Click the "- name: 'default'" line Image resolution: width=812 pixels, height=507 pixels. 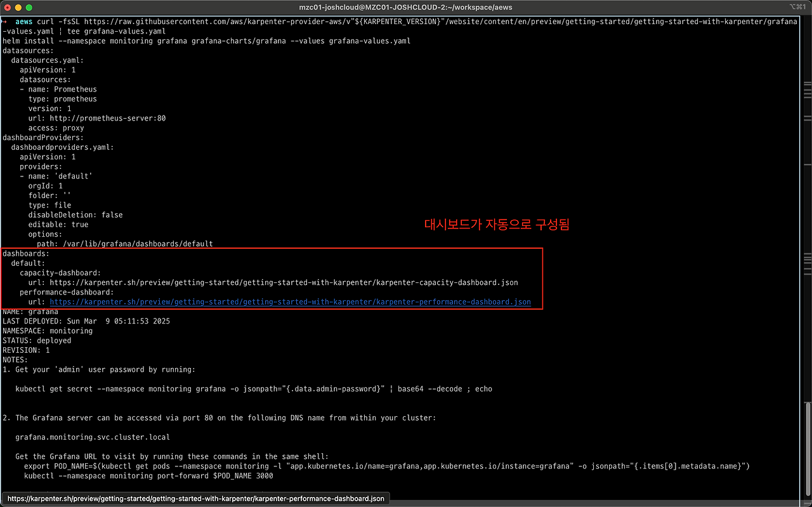click(x=56, y=176)
